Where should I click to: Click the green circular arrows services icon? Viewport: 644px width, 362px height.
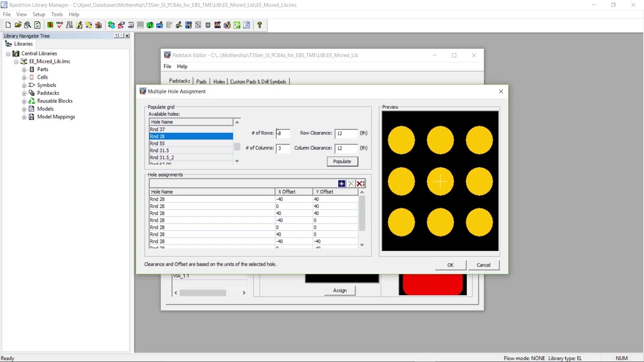coord(111,25)
